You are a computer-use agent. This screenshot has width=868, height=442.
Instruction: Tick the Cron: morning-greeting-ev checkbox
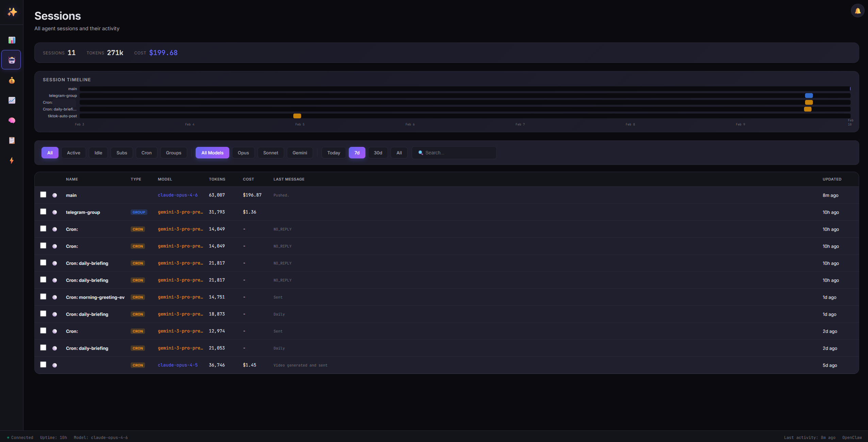tap(43, 296)
